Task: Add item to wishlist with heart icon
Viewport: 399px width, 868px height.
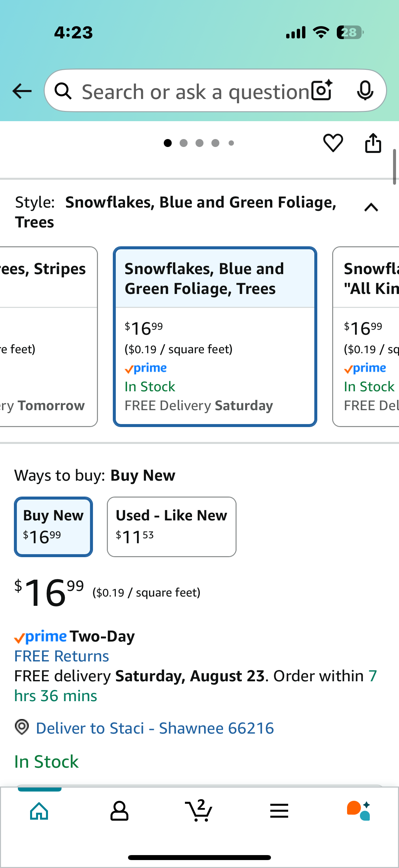Action: [x=333, y=143]
